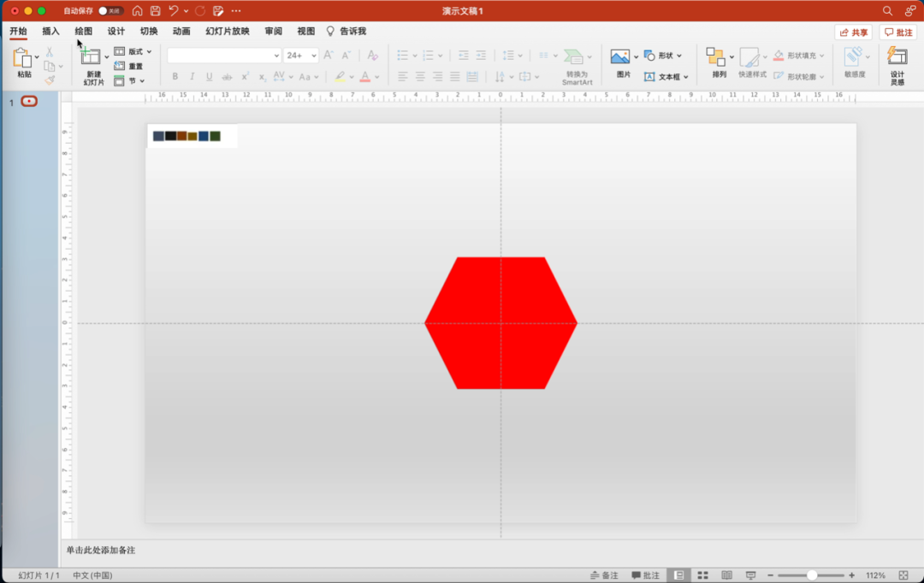The image size is (924, 583).
Task: Click the Format Painter brush icon
Action: point(50,79)
